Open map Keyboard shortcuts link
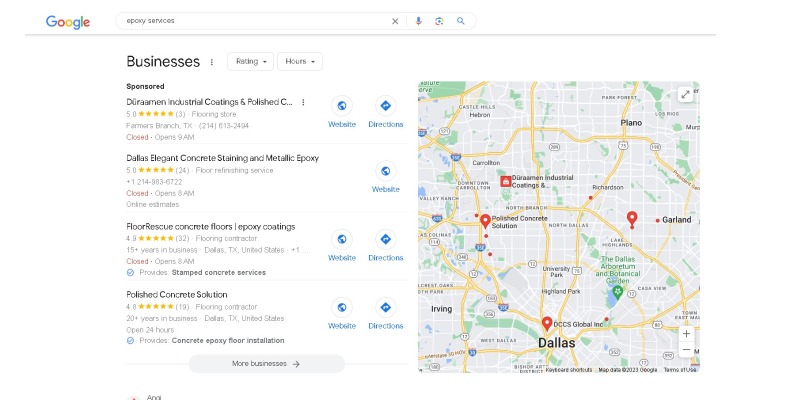The height and width of the screenshot is (400, 800). pos(569,369)
